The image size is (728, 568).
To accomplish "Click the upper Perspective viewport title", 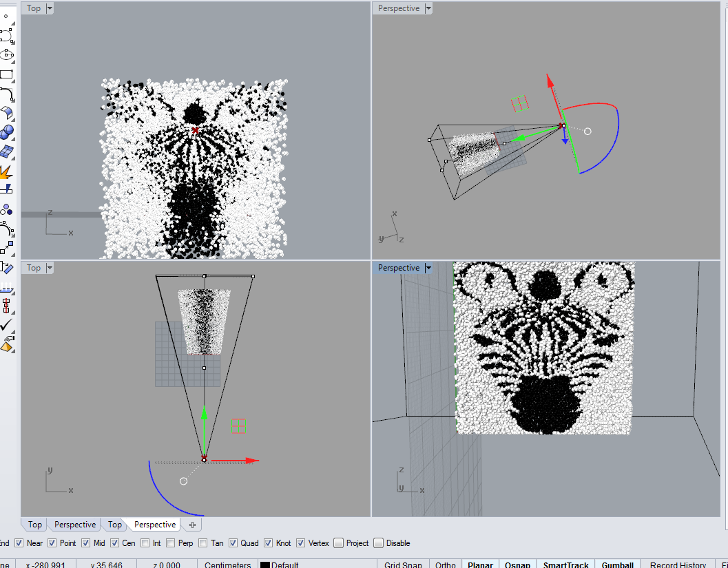I will pos(398,8).
